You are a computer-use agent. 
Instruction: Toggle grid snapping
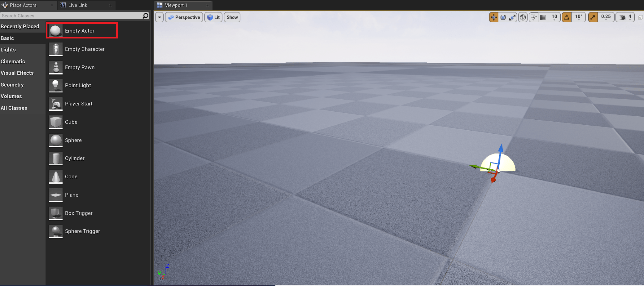click(543, 17)
